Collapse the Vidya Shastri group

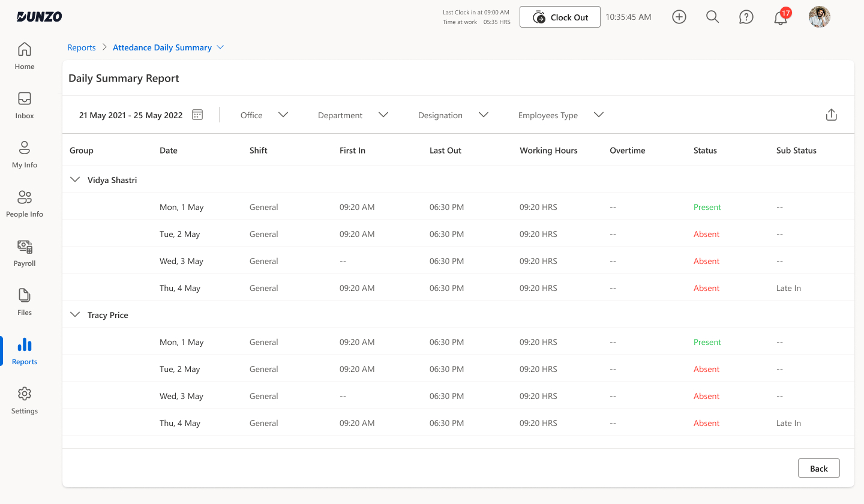74,179
